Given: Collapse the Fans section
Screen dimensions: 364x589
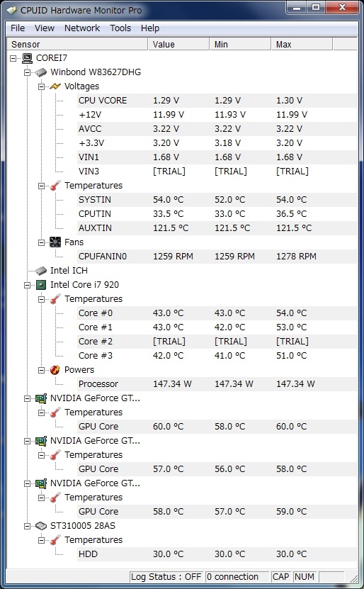Looking at the screenshot, I should [42, 242].
